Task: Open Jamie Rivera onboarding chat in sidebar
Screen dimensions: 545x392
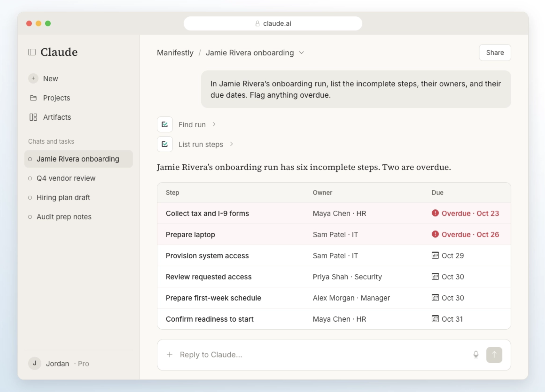Action: [78, 159]
